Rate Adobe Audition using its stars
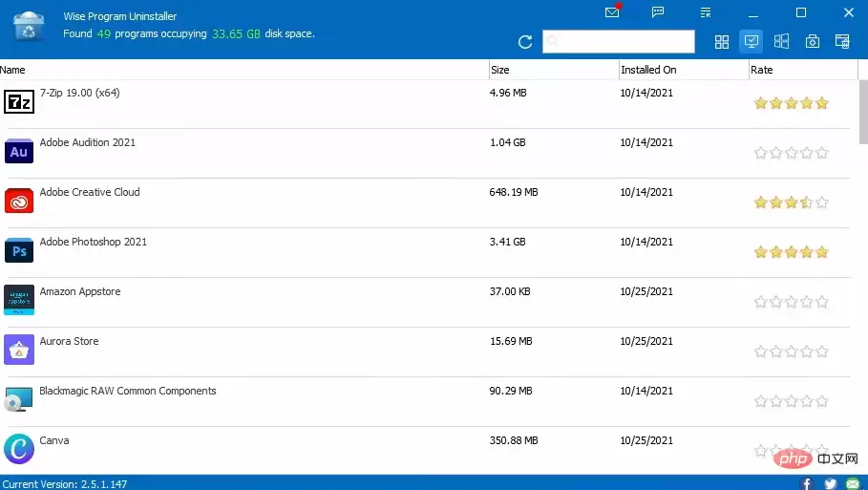The image size is (868, 490). coord(791,153)
